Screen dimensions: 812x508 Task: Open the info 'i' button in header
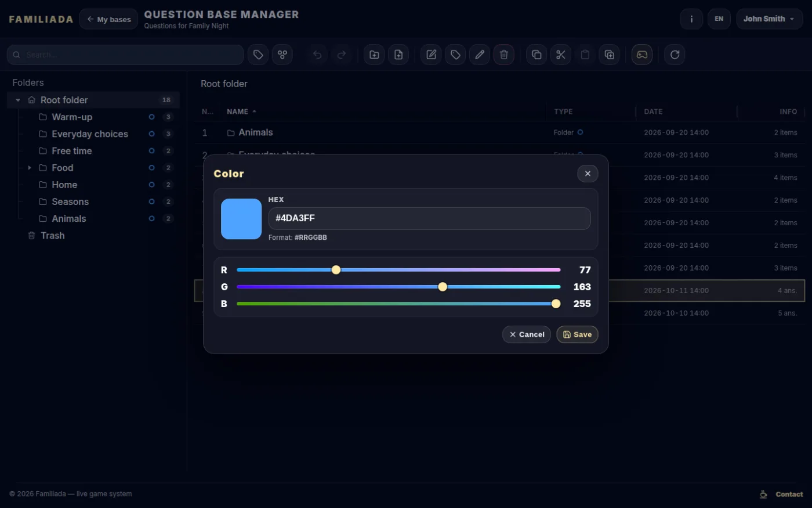click(691, 19)
